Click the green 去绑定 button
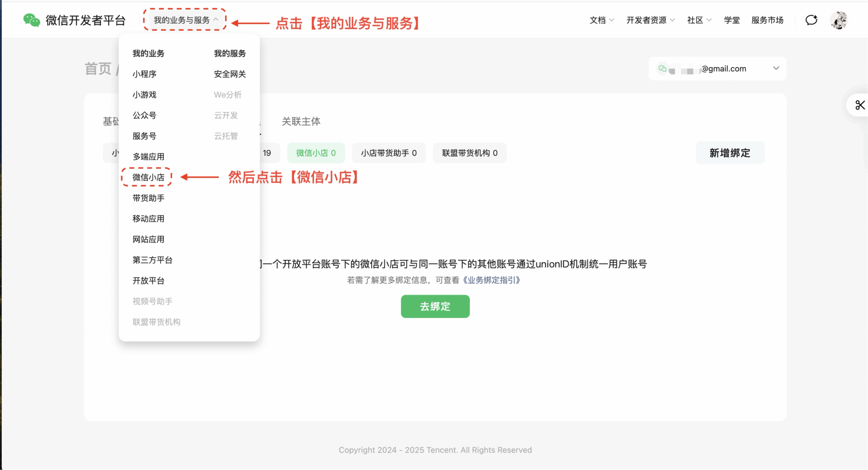The height and width of the screenshot is (470, 868). [x=435, y=306]
